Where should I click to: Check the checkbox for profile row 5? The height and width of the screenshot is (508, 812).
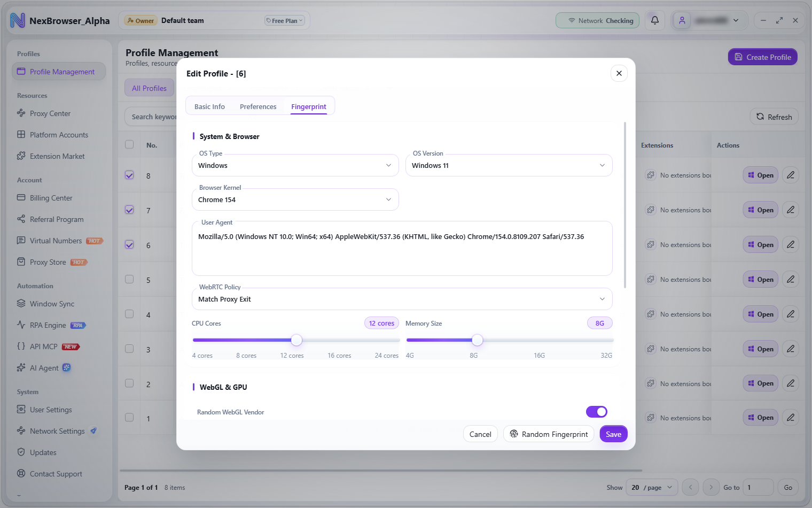(x=129, y=279)
